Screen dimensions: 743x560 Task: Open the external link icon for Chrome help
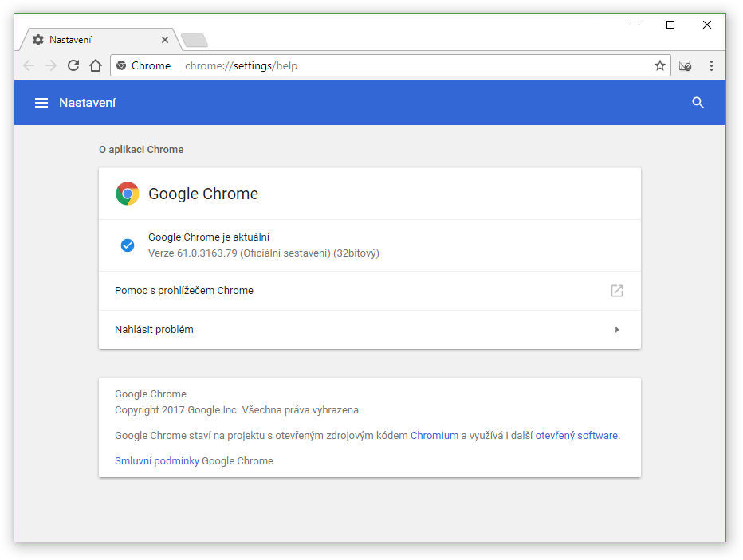(x=616, y=291)
